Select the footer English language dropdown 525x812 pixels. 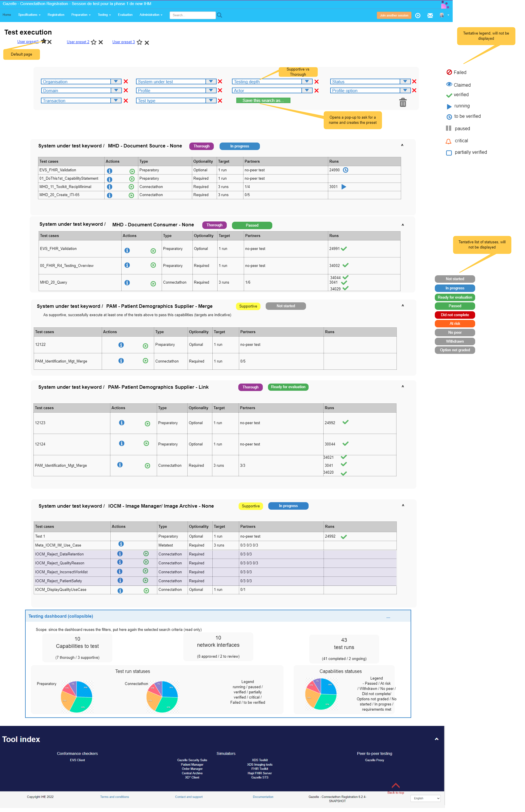click(x=426, y=798)
